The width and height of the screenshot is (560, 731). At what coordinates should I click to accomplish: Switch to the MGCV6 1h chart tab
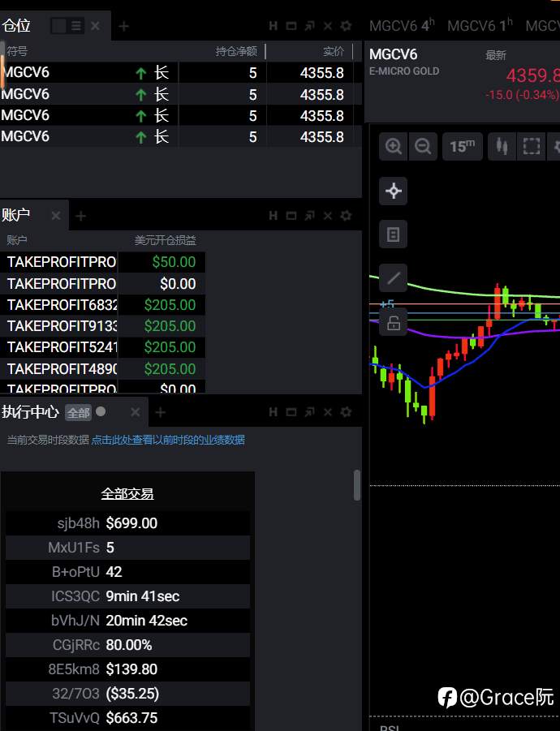coord(480,26)
